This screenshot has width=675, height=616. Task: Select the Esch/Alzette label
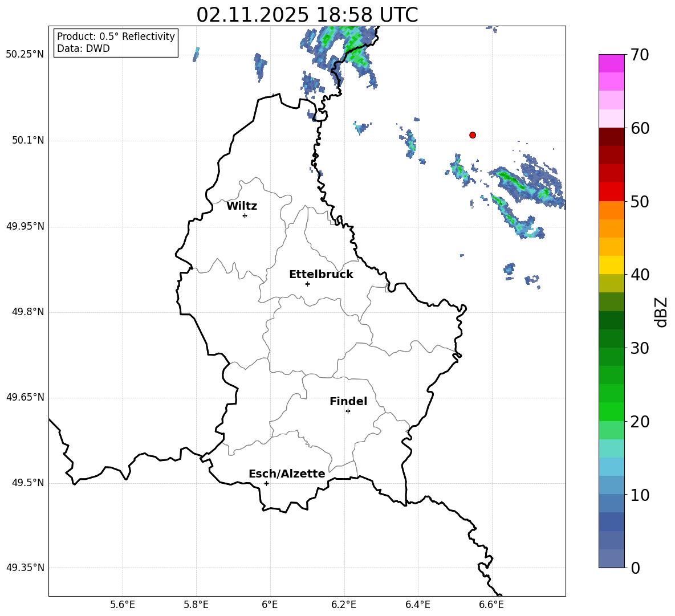tap(287, 474)
